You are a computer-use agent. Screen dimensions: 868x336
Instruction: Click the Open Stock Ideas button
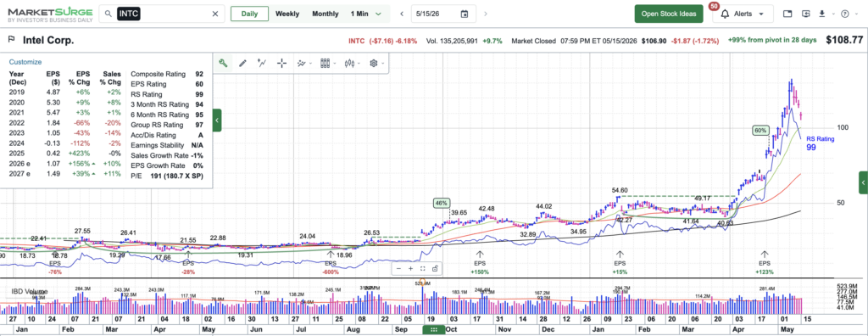tap(669, 14)
